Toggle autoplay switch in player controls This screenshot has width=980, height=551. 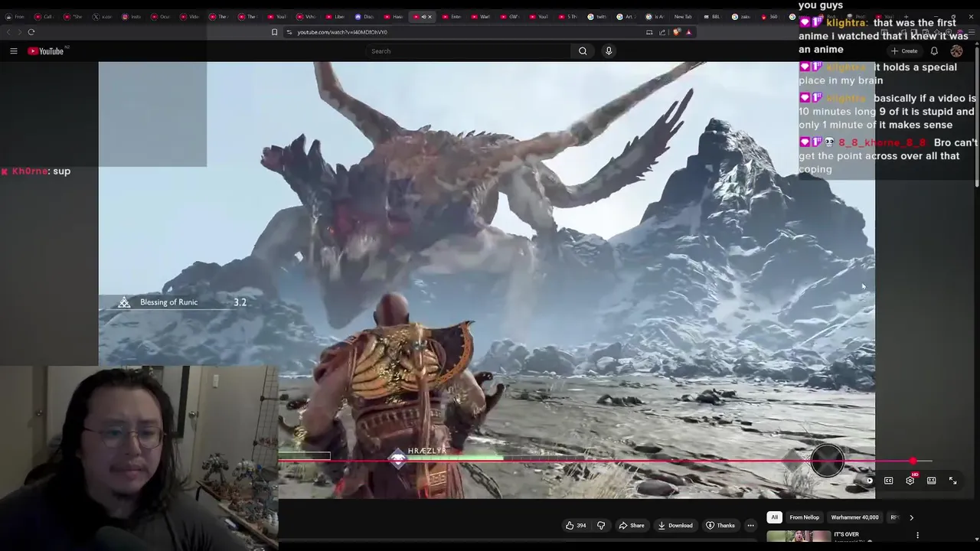point(868,481)
